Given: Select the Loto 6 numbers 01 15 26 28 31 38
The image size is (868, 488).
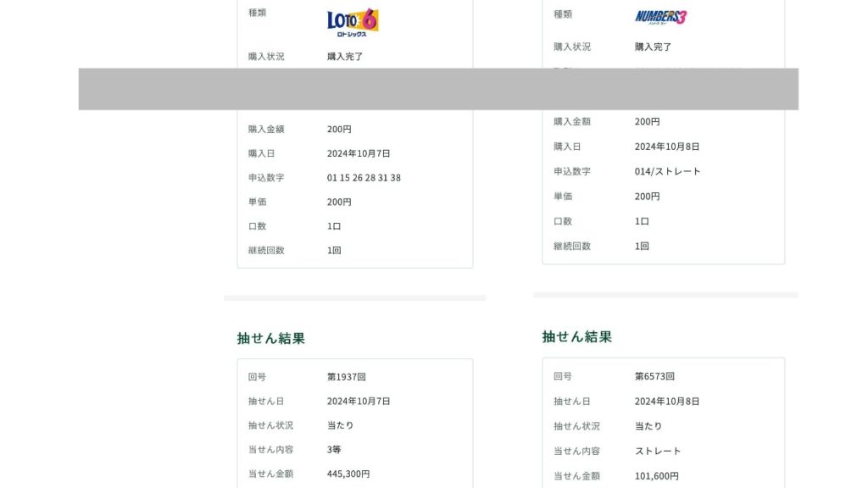Looking at the screenshot, I should click(364, 178).
